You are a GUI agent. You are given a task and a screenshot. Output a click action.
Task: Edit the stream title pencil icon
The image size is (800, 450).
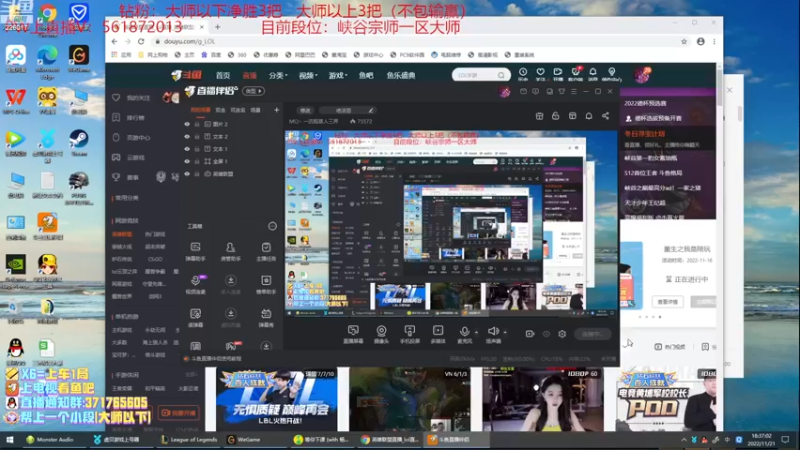pyautogui.click(x=371, y=110)
